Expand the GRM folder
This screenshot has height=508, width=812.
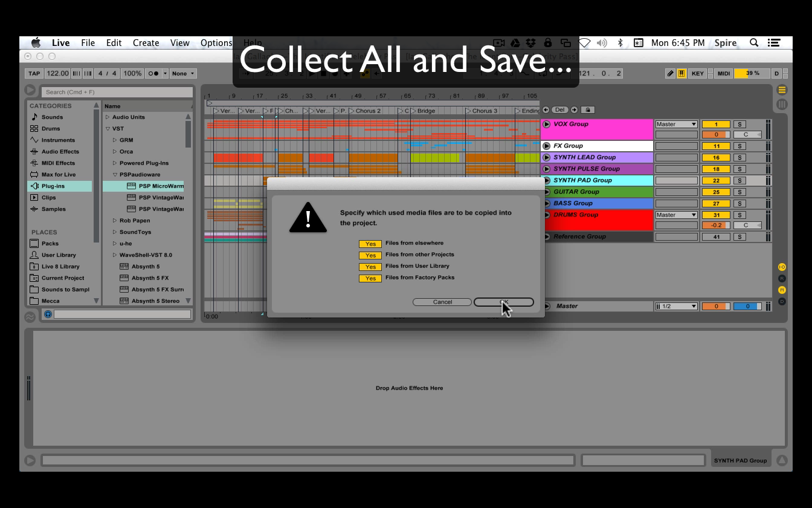coord(115,140)
